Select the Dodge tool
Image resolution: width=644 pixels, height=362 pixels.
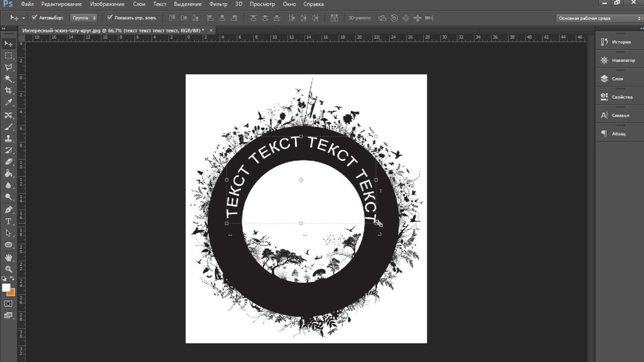pyautogui.click(x=9, y=197)
